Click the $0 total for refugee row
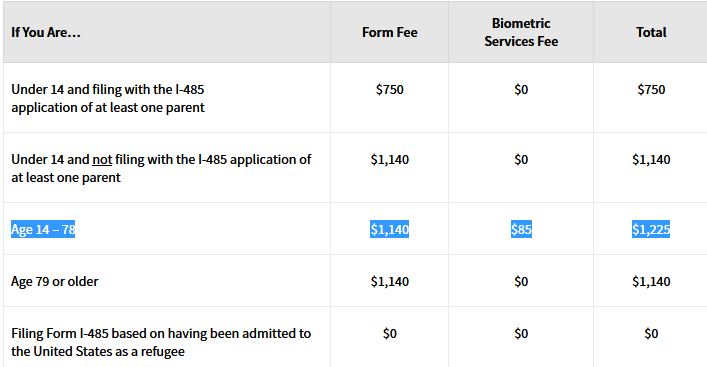The image size is (707, 367). tap(651, 334)
